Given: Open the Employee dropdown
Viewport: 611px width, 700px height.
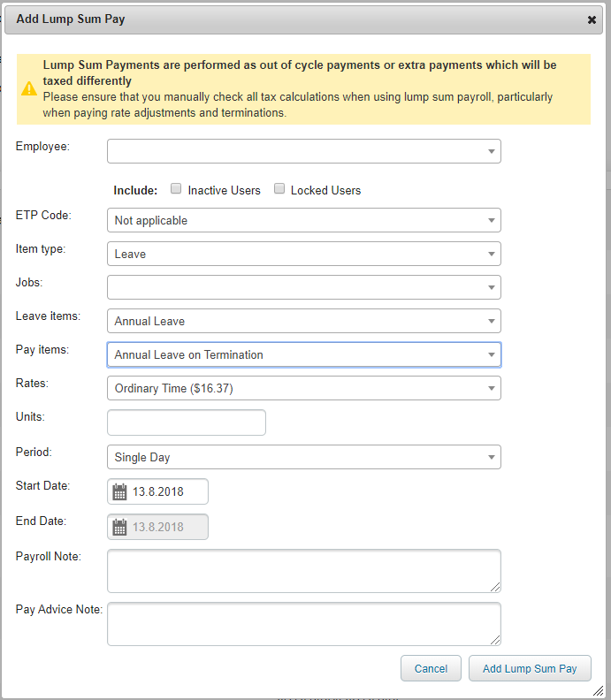Looking at the screenshot, I should pos(303,151).
